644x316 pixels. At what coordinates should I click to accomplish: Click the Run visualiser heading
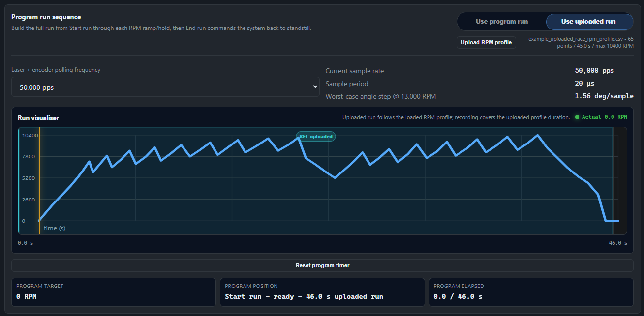pos(38,118)
